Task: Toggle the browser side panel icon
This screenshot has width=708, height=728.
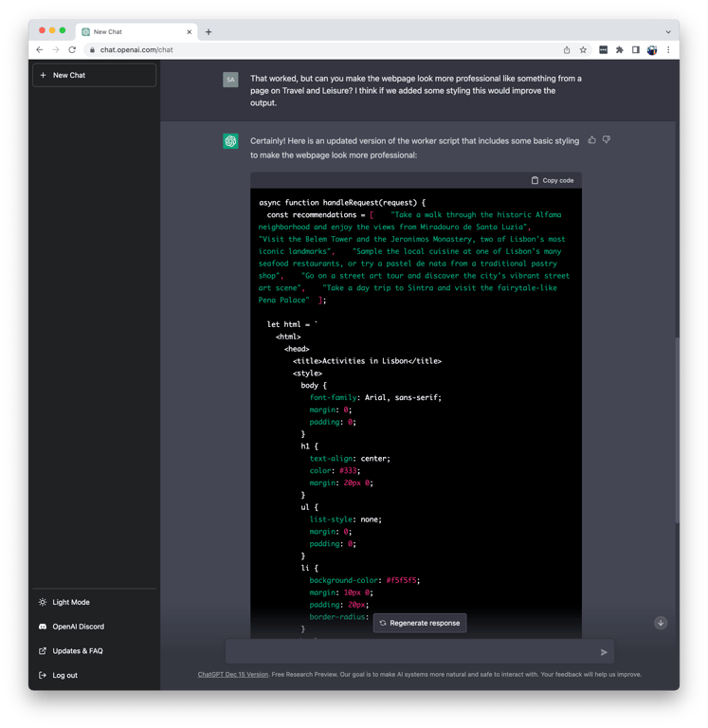Action: click(x=636, y=50)
